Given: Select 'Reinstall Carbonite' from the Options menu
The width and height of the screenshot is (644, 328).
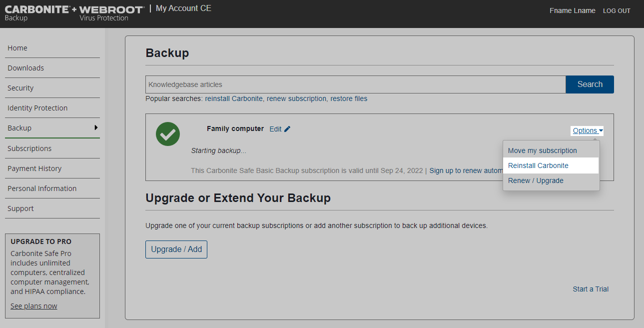Looking at the screenshot, I should click(x=538, y=165).
